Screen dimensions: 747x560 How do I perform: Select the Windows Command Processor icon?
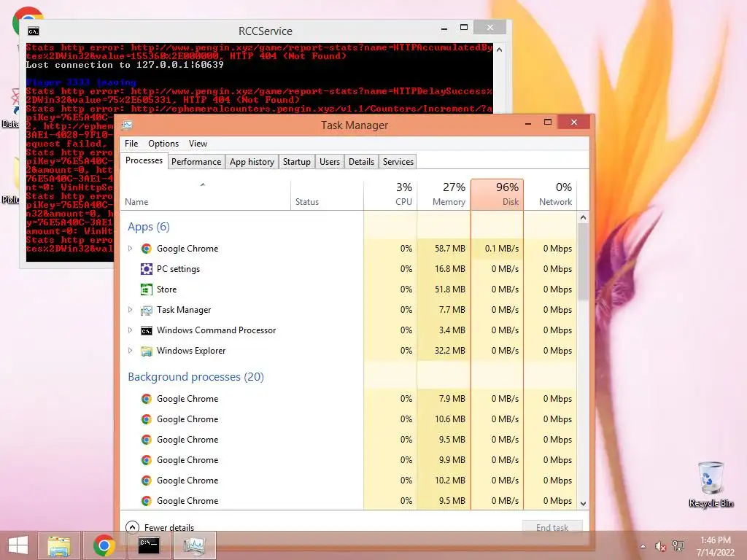(x=146, y=330)
